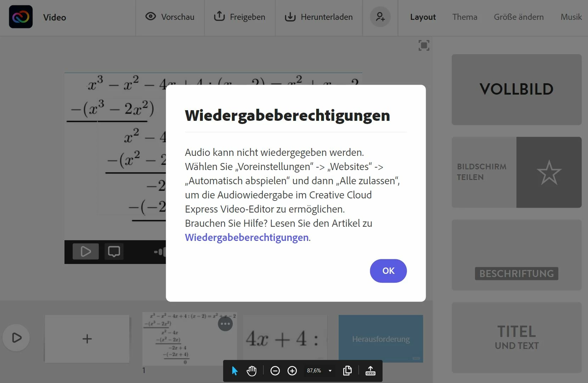Screen dimensions: 588x383
Task: Select the Titel und Text layout
Action: point(516,337)
